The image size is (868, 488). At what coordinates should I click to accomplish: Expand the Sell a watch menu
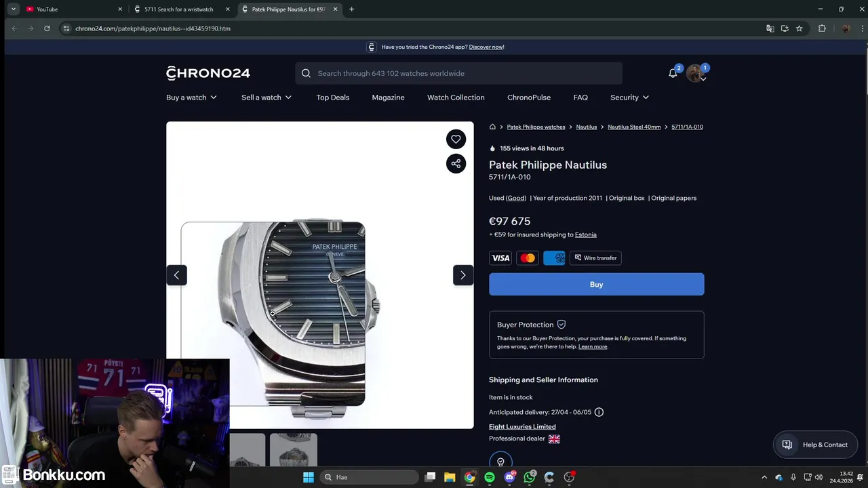pyautogui.click(x=267, y=98)
